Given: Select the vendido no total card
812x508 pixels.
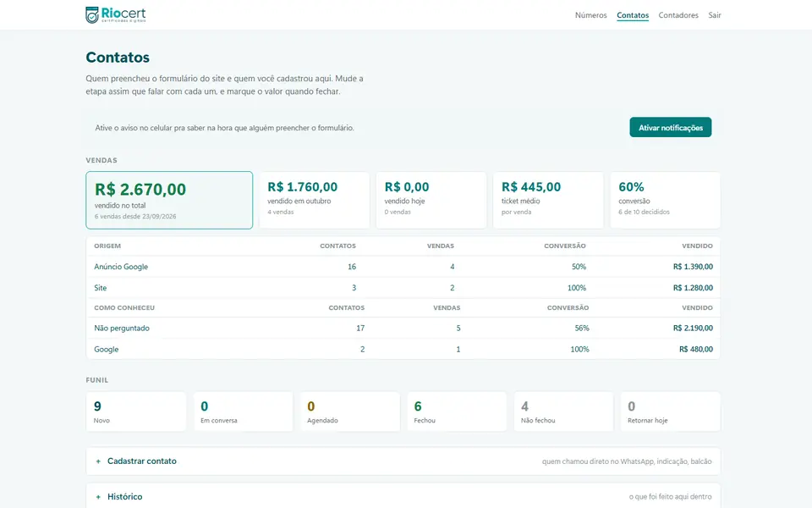Looking at the screenshot, I should (x=169, y=200).
